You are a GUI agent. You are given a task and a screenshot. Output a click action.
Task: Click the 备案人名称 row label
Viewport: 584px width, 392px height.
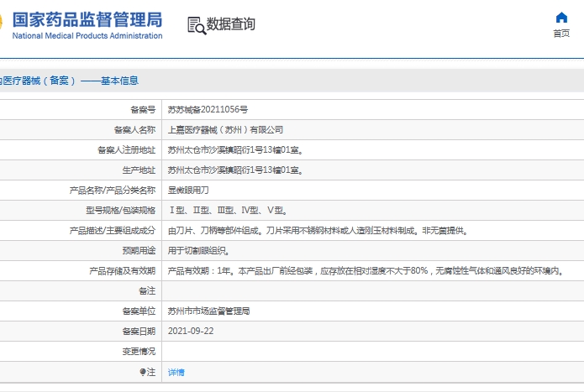(x=134, y=130)
